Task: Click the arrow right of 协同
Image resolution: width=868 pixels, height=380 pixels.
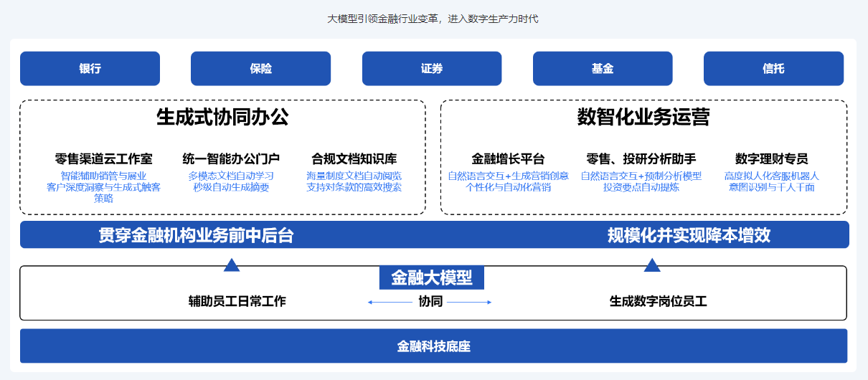Action: (471, 303)
